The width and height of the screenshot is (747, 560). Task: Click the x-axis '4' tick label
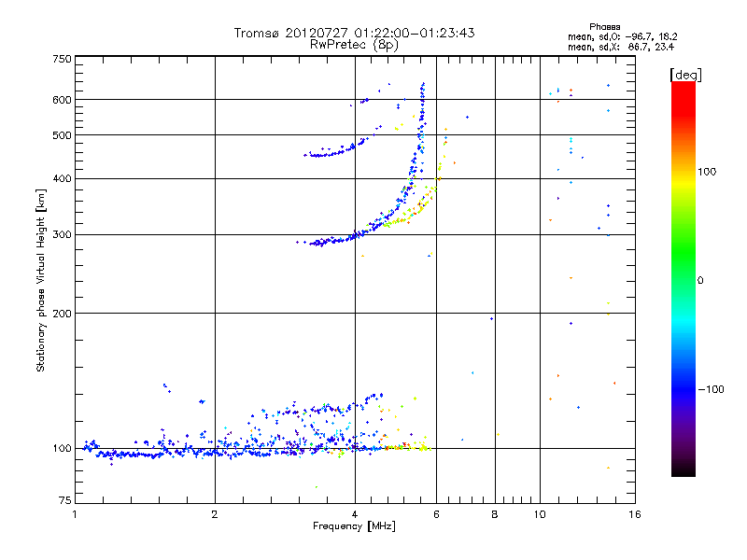pos(355,514)
